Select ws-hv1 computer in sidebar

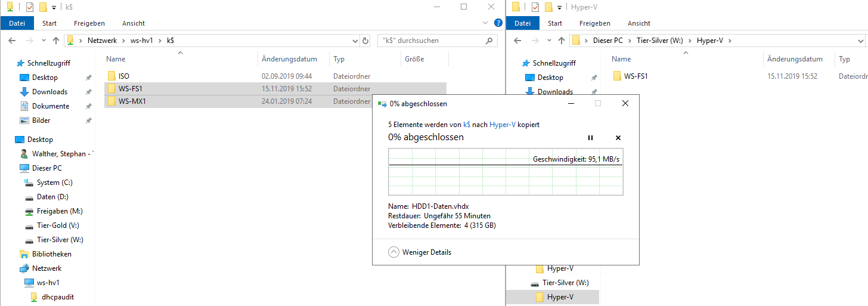pyautogui.click(x=48, y=283)
